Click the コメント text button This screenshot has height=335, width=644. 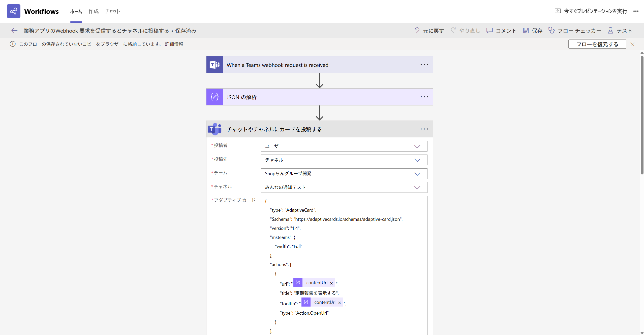[506, 31]
